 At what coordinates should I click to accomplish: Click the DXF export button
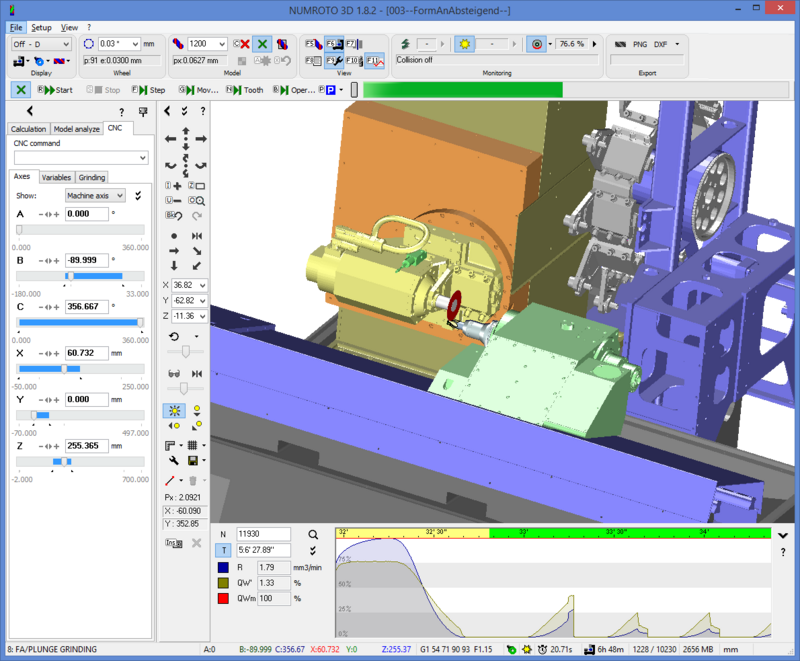click(660, 45)
